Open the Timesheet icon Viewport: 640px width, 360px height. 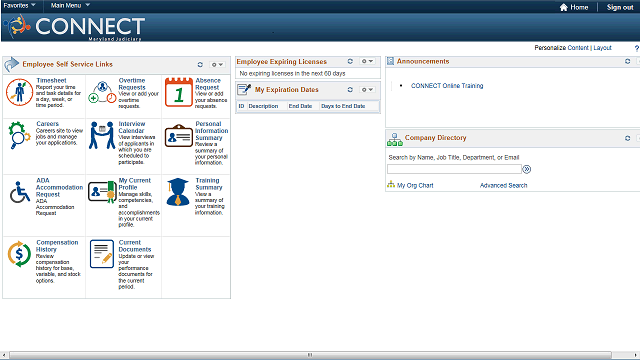19,92
